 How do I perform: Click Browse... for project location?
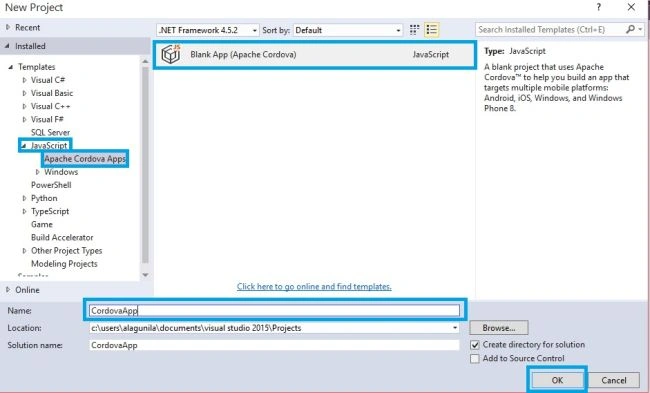click(x=499, y=328)
